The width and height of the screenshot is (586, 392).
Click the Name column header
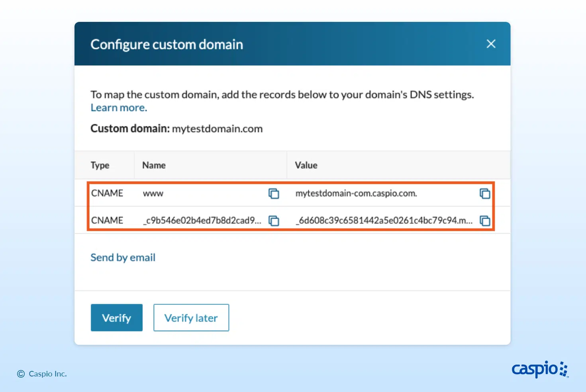154,165
